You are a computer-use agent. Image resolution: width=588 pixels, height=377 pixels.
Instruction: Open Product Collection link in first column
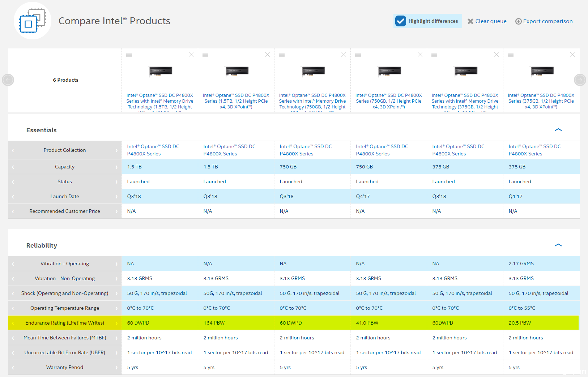point(153,150)
